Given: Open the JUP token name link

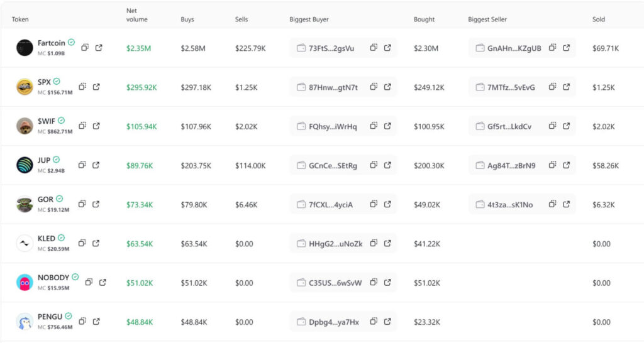Looking at the screenshot, I should point(43,160).
